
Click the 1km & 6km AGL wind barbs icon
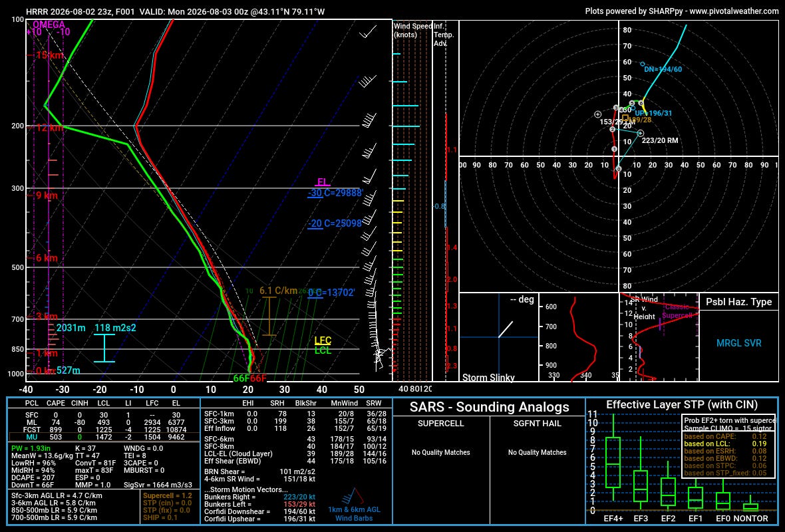[355, 496]
